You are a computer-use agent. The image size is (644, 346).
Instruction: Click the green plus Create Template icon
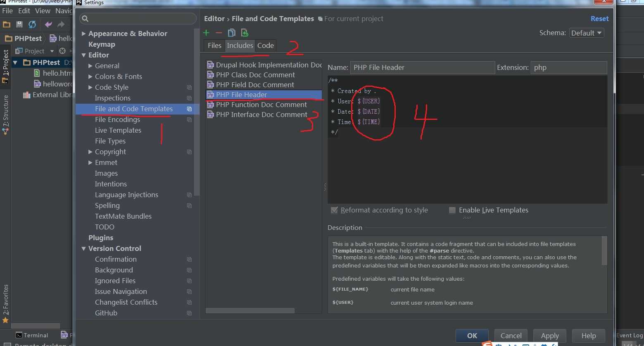click(x=207, y=33)
